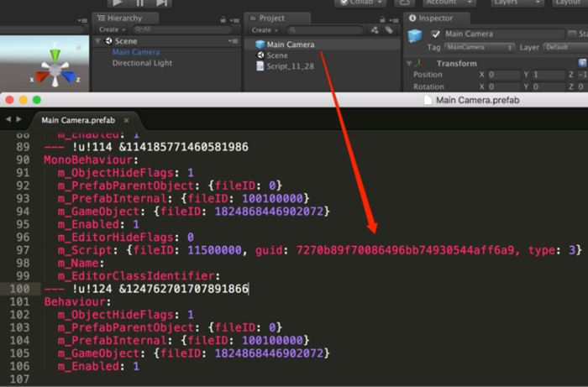The height and width of the screenshot is (387, 588).
Task: Click the Unity Scene asset icon in Project
Action: [x=260, y=55]
